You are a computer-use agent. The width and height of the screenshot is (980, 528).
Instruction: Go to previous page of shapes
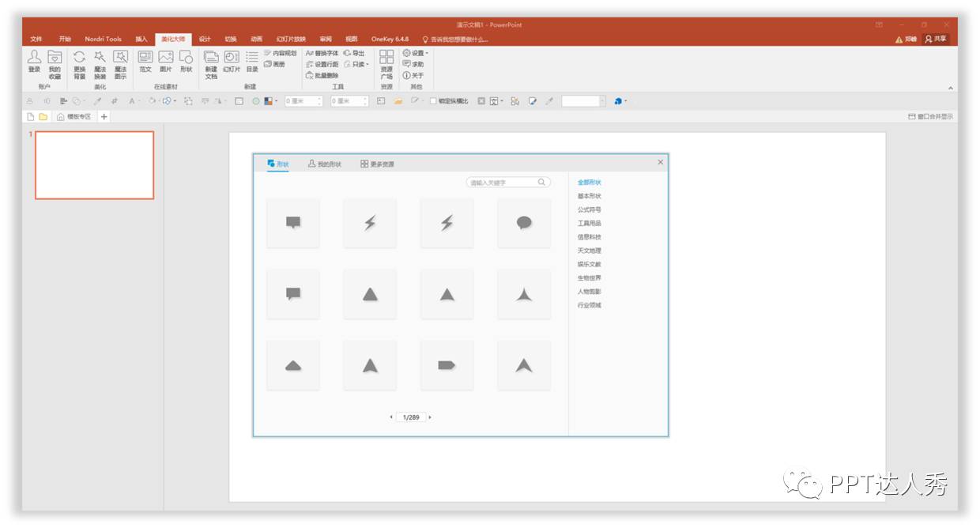[390, 417]
